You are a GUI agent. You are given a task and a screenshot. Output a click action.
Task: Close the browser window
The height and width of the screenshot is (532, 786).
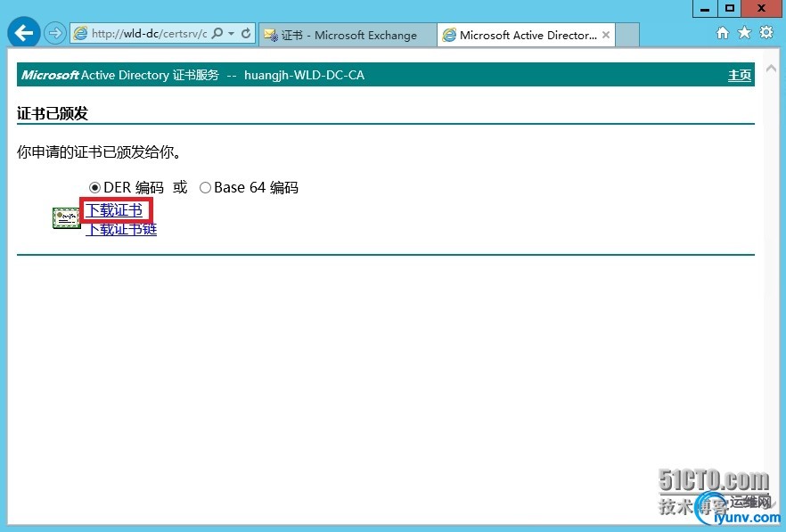[x=761, y=9]
